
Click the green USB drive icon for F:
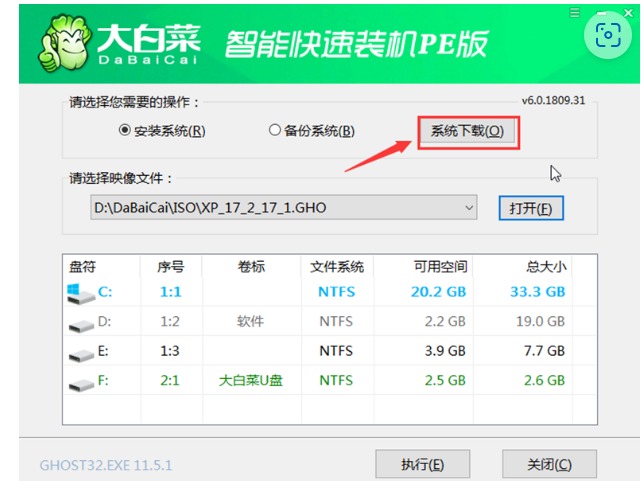tap(79, 381)
